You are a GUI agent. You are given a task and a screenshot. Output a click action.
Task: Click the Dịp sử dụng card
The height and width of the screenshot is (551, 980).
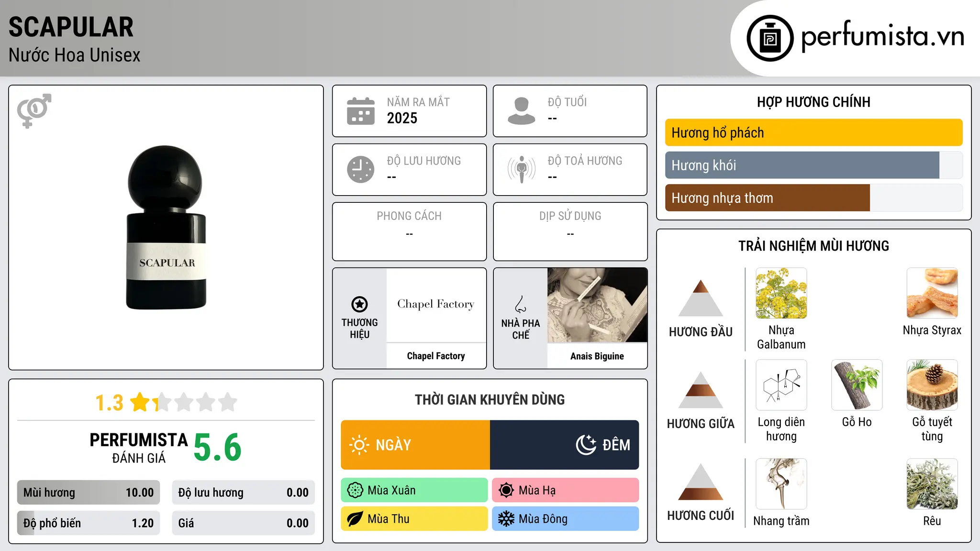[570, 231]
